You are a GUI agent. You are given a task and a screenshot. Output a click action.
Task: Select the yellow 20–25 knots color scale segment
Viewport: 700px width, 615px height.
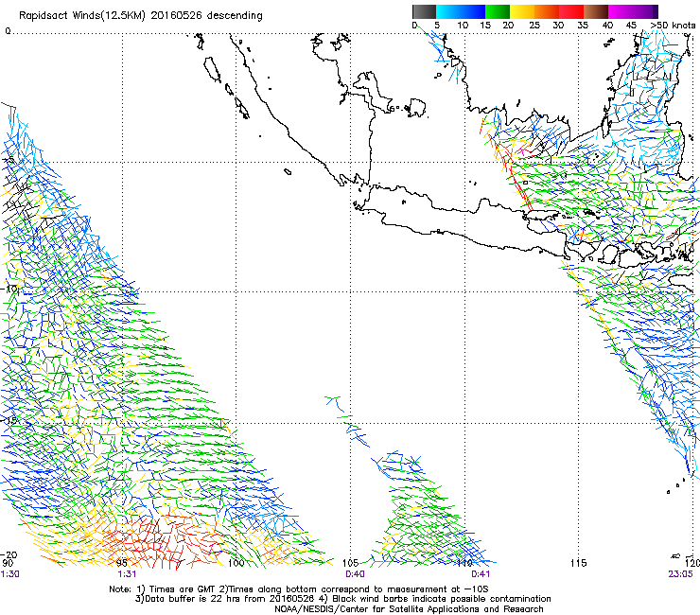pyautogui.click(x=522, y=11)
